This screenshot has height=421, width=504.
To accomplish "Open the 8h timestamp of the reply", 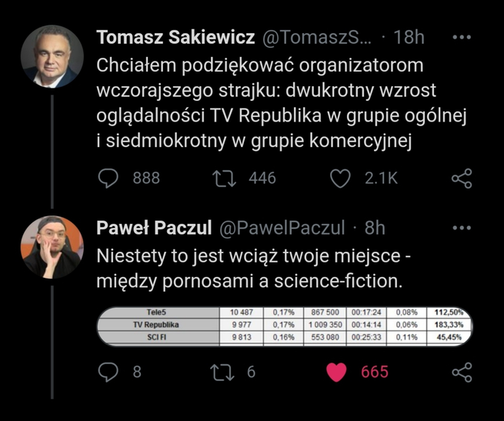I will 375,228.
